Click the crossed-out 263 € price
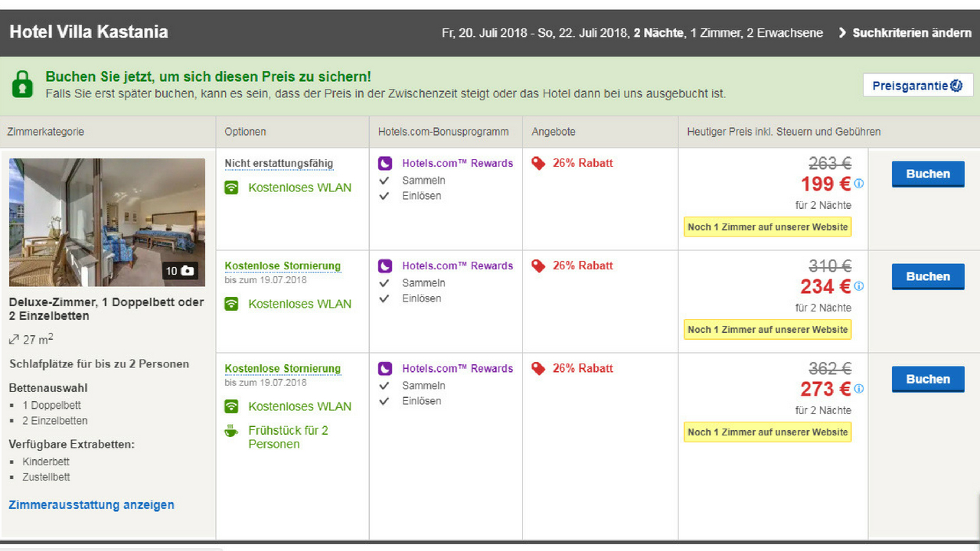 [830, 163]
